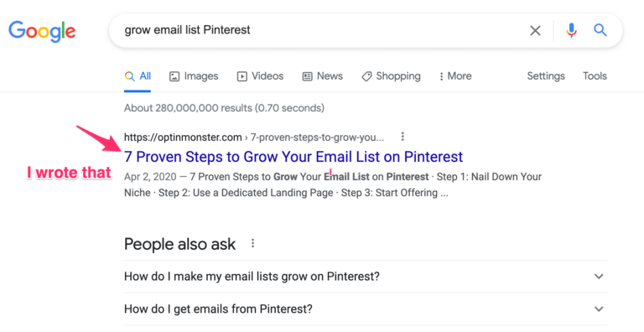Expand 'How do I get emails from Pinterest?'
644x332 pixels.
click(x=366, y=309)
